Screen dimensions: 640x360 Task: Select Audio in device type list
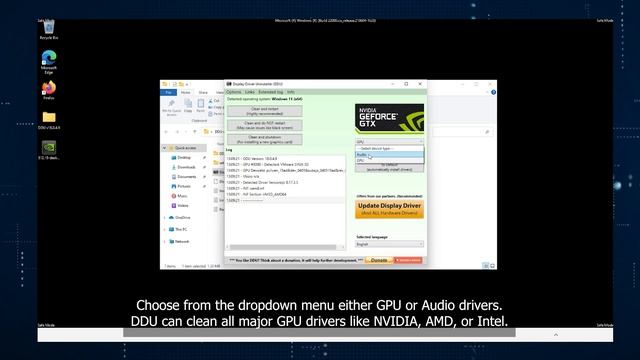pos(389,155)
